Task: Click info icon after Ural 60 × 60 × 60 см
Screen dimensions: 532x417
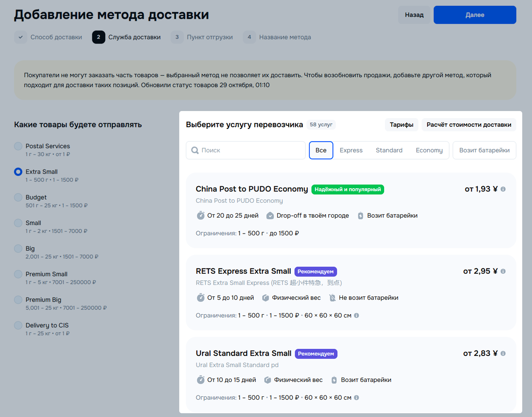Action: 356,398
